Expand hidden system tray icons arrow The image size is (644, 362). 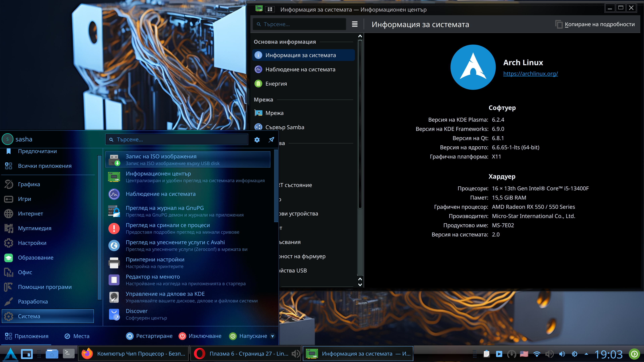(586, 354)
